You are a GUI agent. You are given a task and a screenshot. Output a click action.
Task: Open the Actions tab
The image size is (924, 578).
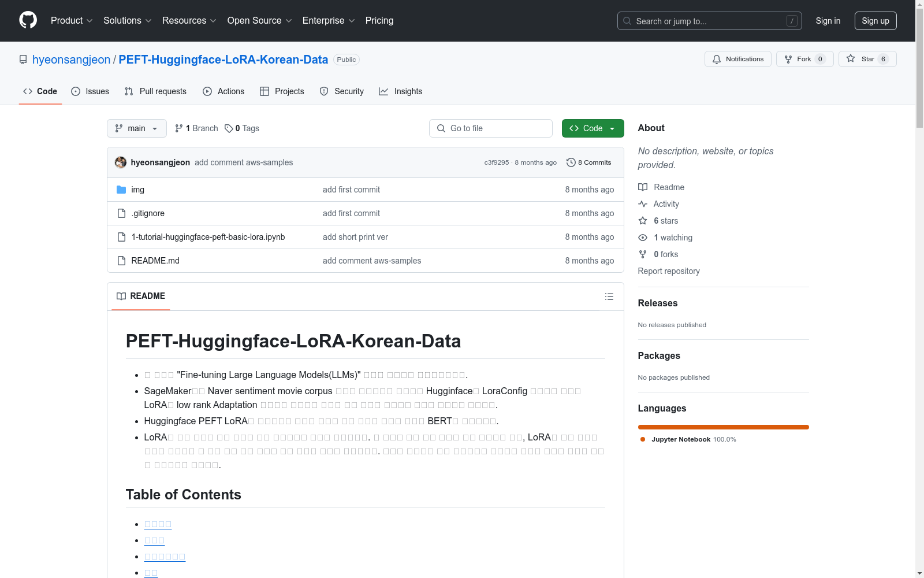223,91
